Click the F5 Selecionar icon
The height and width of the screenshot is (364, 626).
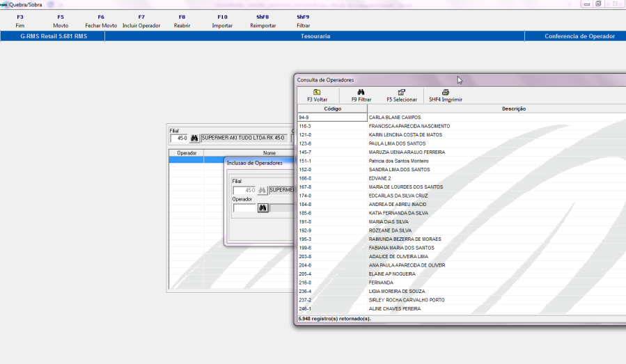[x=402, y=92]
